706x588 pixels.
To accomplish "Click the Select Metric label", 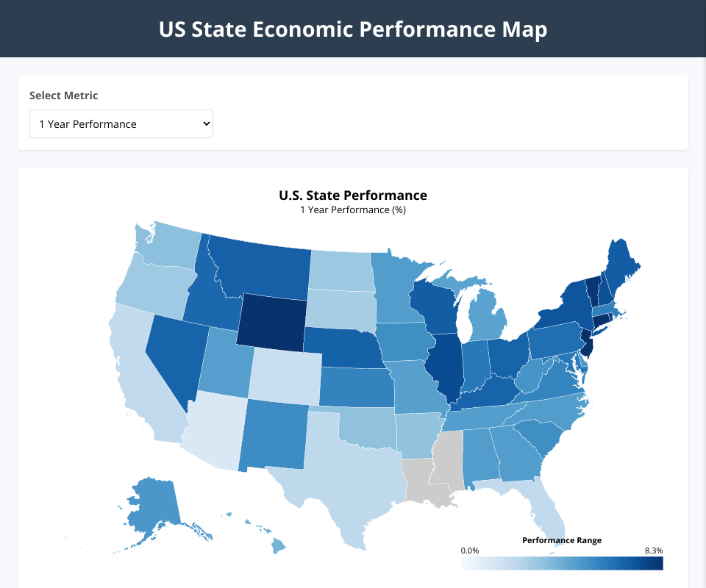I will tap(63, 96).
